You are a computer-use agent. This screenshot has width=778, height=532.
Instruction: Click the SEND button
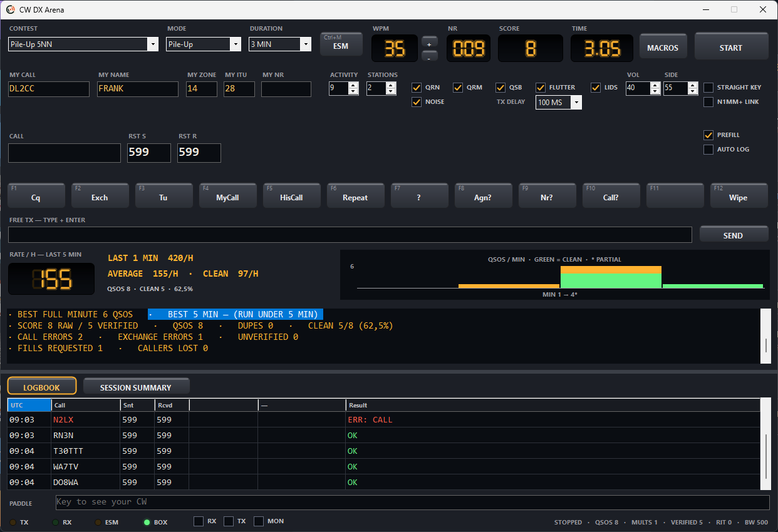734,235
